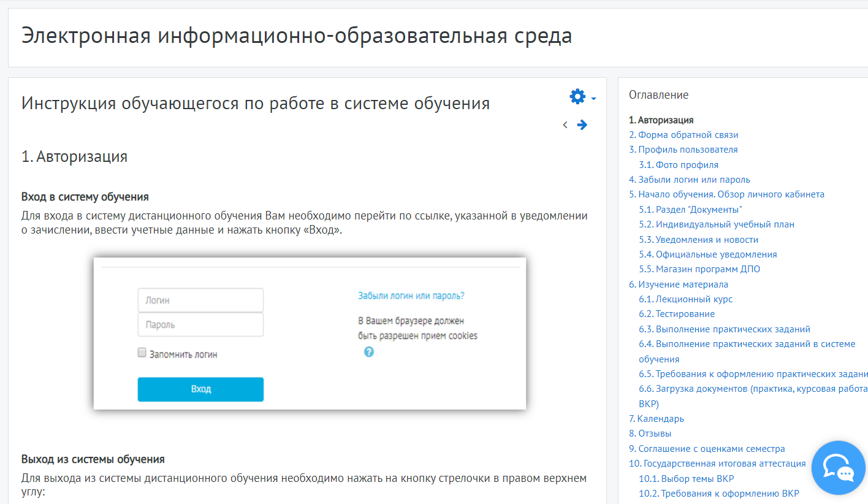
Task: Click the previous chapter left arrow
Action: pos(565,125)
